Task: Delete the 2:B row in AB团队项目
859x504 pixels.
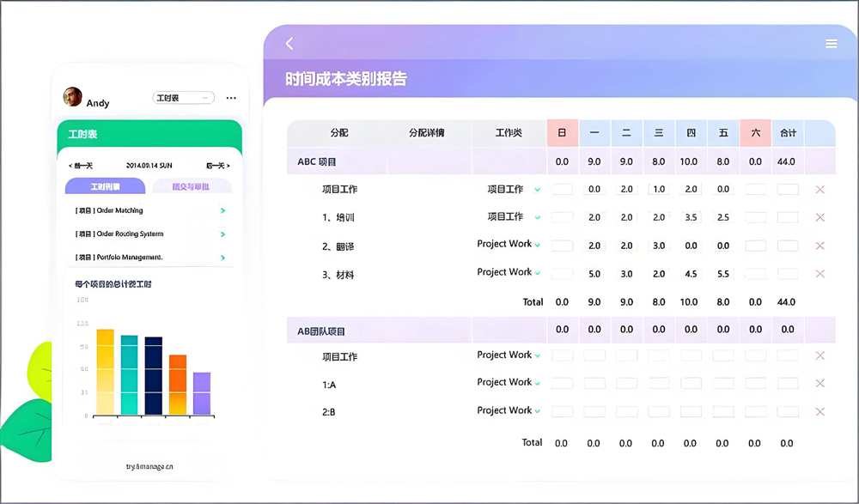Action: (820, 410)
